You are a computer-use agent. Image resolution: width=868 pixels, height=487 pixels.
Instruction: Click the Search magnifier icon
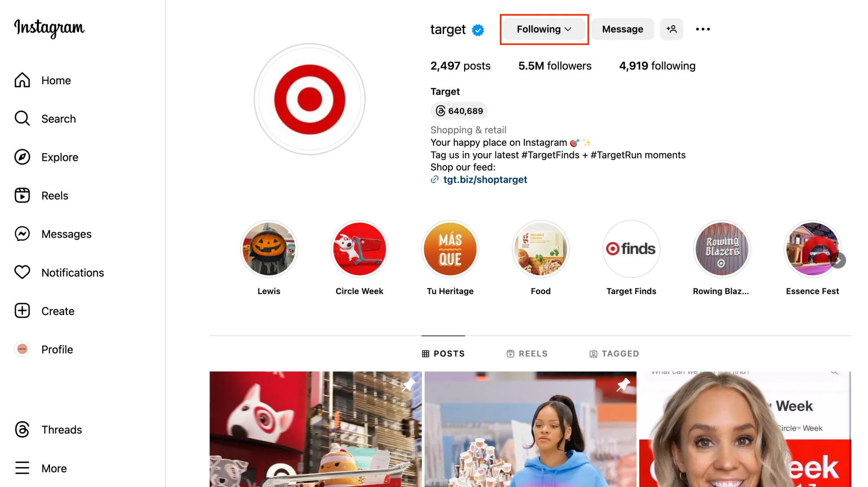click(x=22, y=119)
